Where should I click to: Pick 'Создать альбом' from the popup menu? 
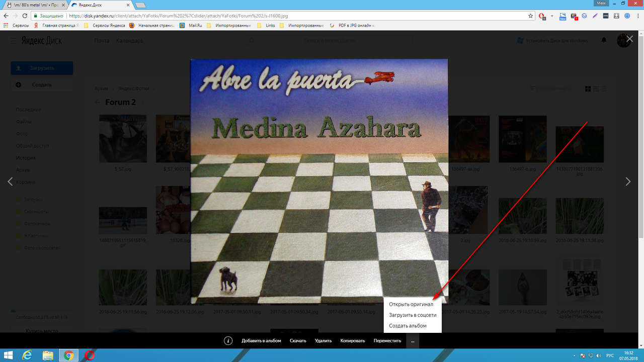tap(408, 326)
